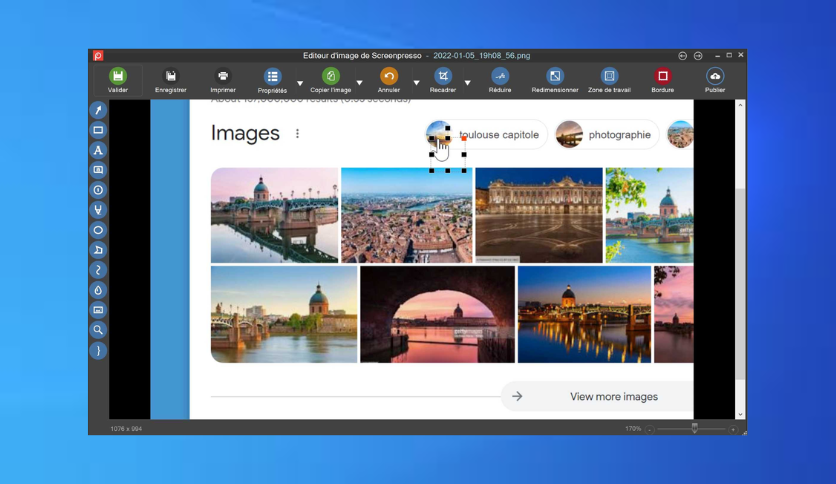Select the ellipse drawing tool

coord(98,230)
